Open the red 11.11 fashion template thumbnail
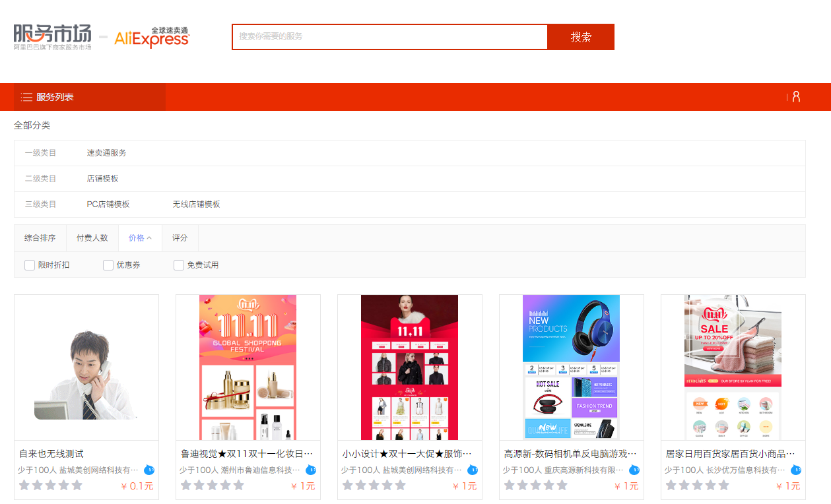Screen dimensions: 831x504 410,367
